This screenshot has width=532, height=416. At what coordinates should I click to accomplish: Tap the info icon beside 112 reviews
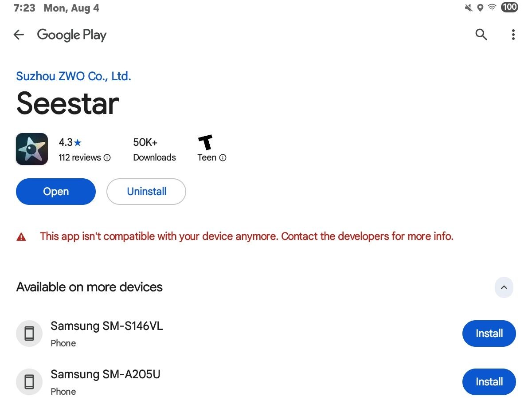coord(107,157)
